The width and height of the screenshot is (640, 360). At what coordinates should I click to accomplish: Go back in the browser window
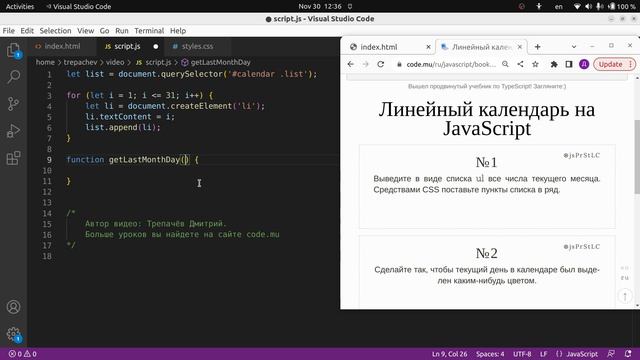pos(351,64)
